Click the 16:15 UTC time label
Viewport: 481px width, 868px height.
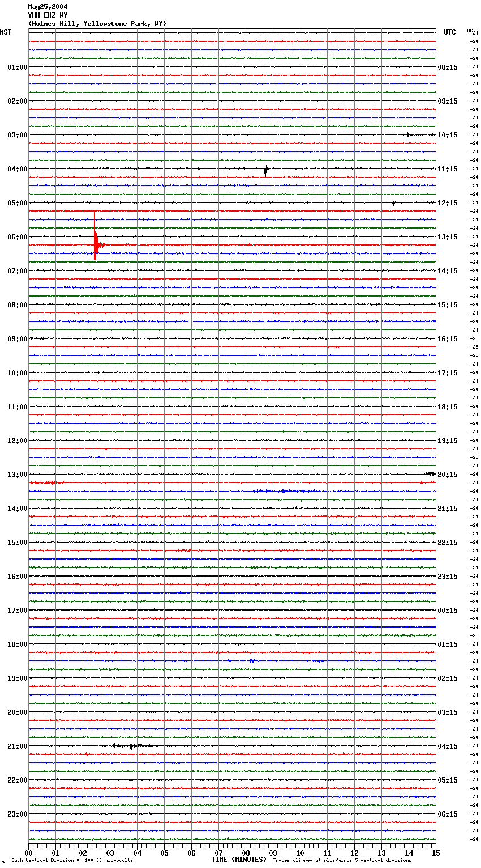(x=448, y=339)
